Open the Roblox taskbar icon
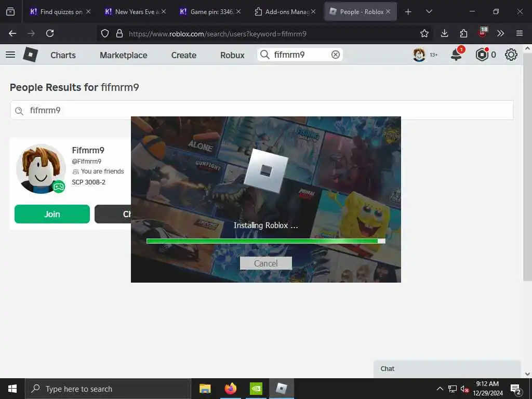 (x=281, y=389)
